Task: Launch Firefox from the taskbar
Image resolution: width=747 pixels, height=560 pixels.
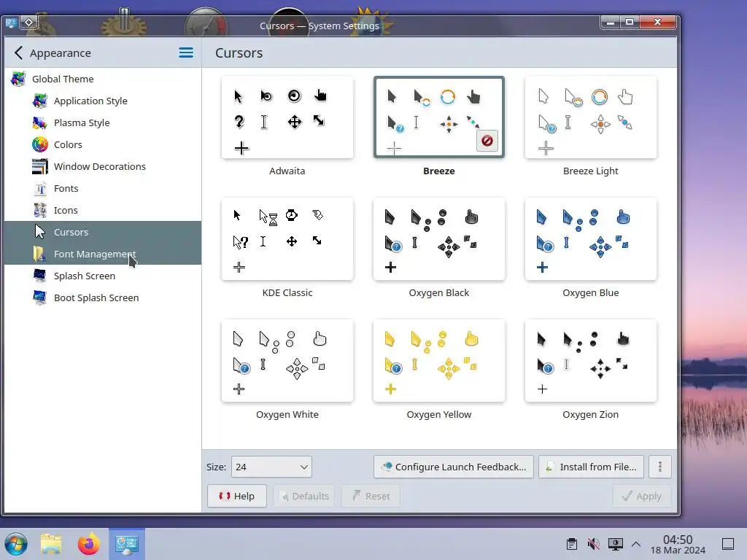Action: [88, 544]
